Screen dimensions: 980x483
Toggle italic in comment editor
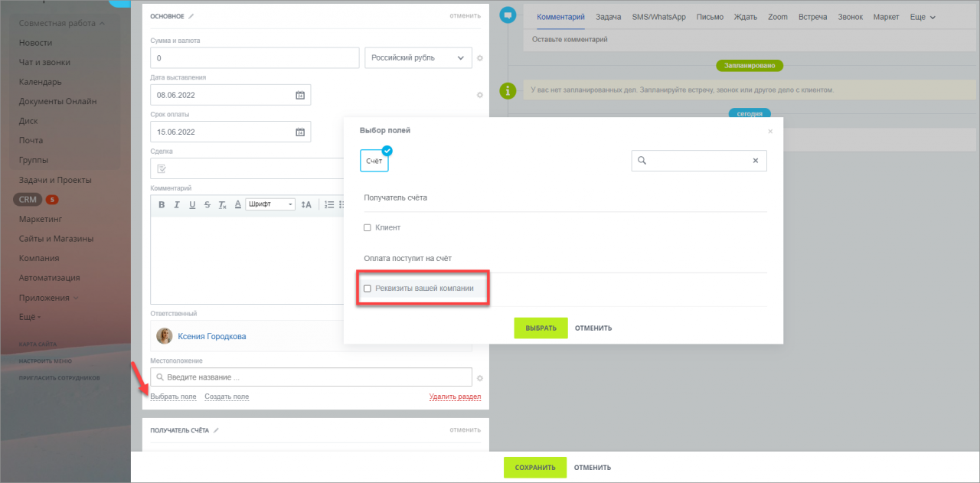click(176, 204)
